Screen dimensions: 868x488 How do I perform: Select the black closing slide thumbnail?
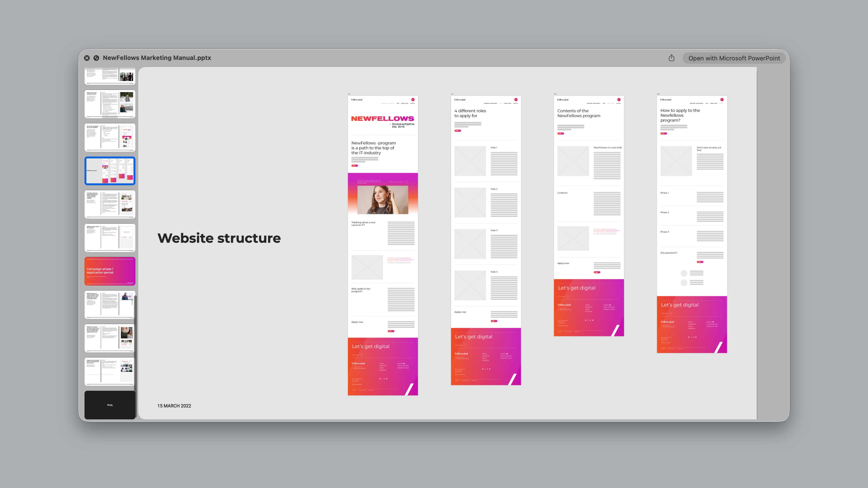click(x=110, y=405)
